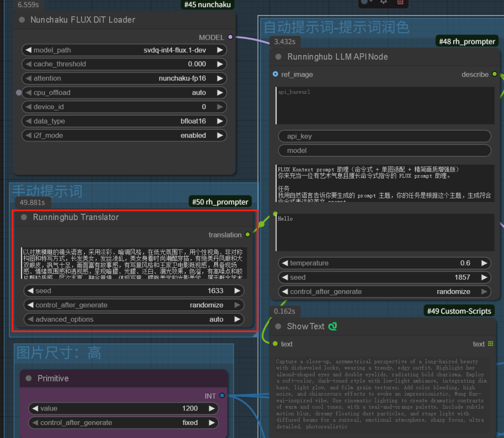Image resolution: width=504 pixels, height=438 pixels.
Task: Decrease Translator seed 1633 left arrow
Action: point(30,291)
